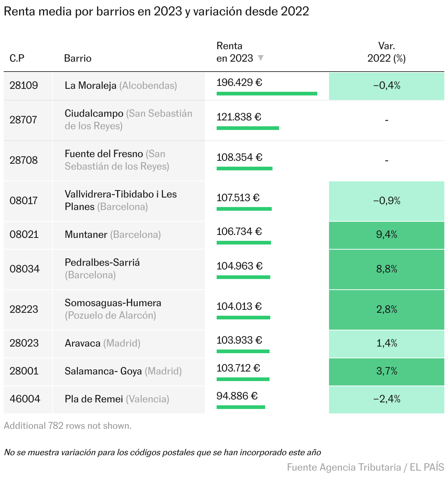Select the Pla de Remei (Valencia) cell
The width and height of the screenshot is (448, 478).
[117, 399]
